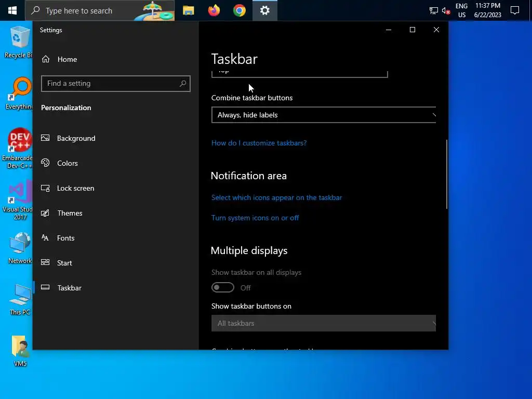Maximize the Settings window

point(413,30)
